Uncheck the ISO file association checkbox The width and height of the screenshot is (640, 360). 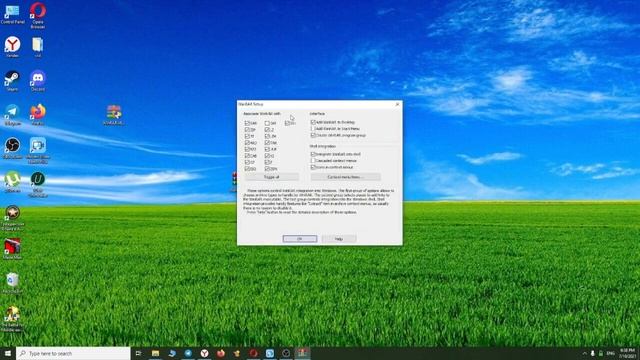(247, 169)
